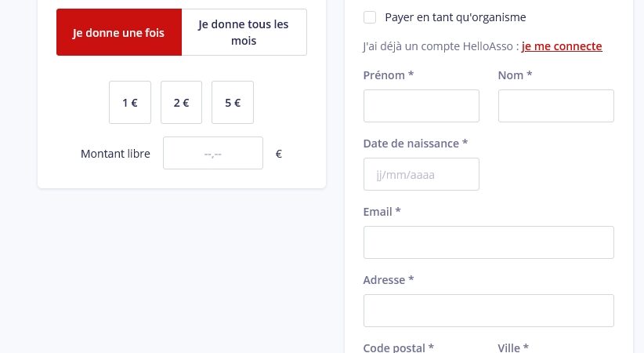Click the Montant libre amount field
644x353 pixels.
click(213, 154)
